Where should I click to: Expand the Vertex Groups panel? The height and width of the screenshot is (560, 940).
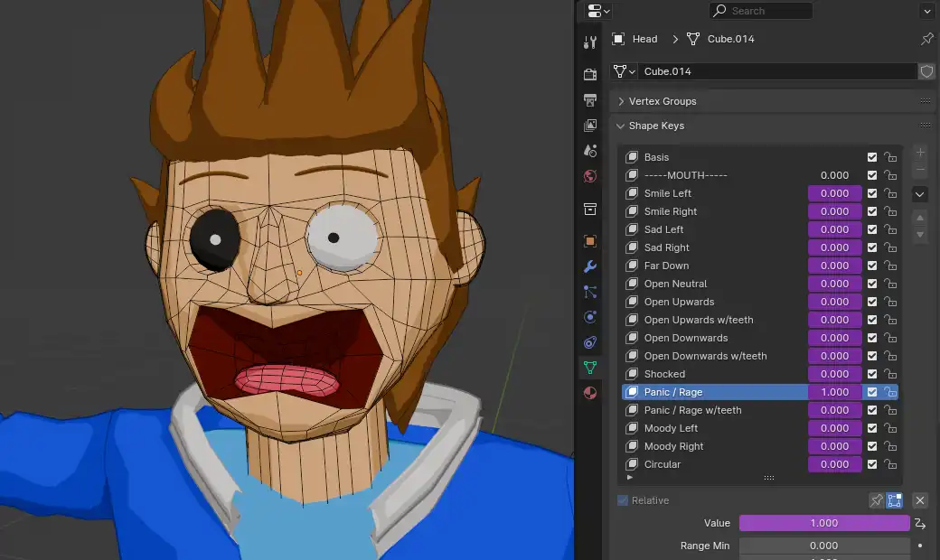click(662, 101)
